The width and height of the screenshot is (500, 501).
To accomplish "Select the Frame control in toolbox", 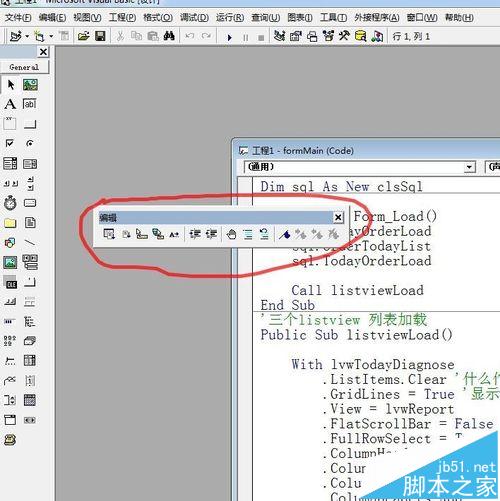I will [10, 123].
